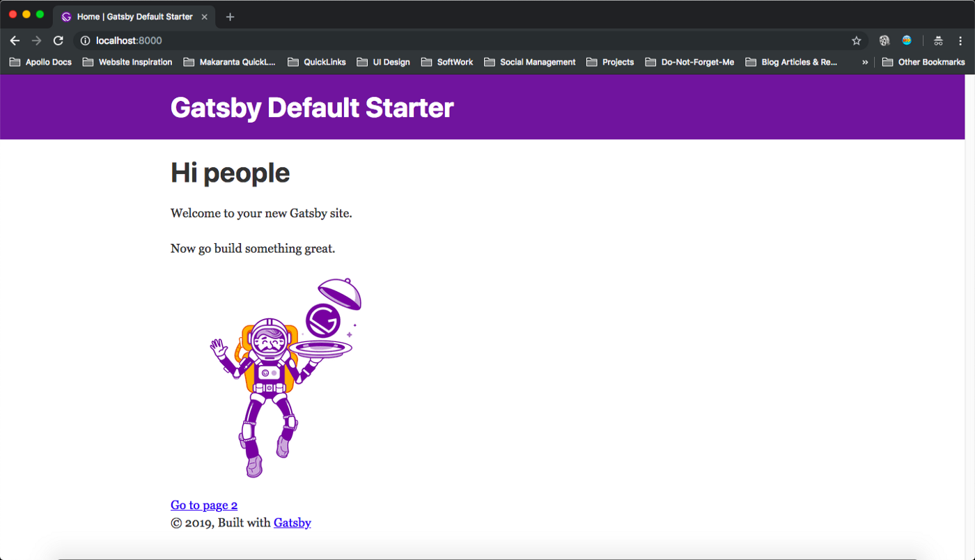
Task: Open a new tab with plus button
Action: pyautogui.click(x=231, y=17)
